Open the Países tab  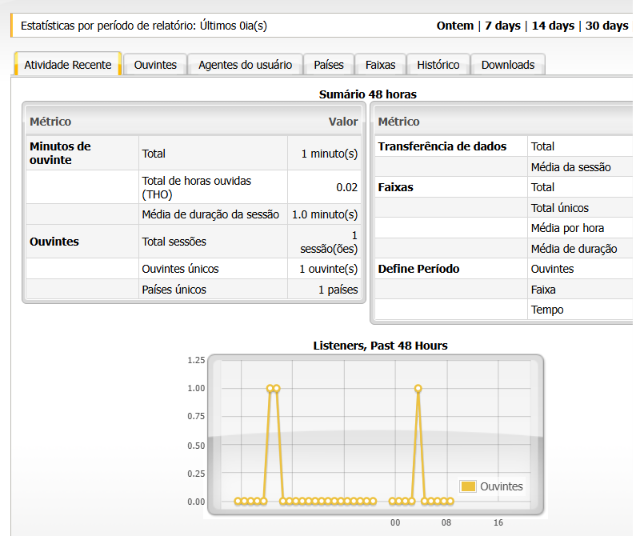coord(329,65)
